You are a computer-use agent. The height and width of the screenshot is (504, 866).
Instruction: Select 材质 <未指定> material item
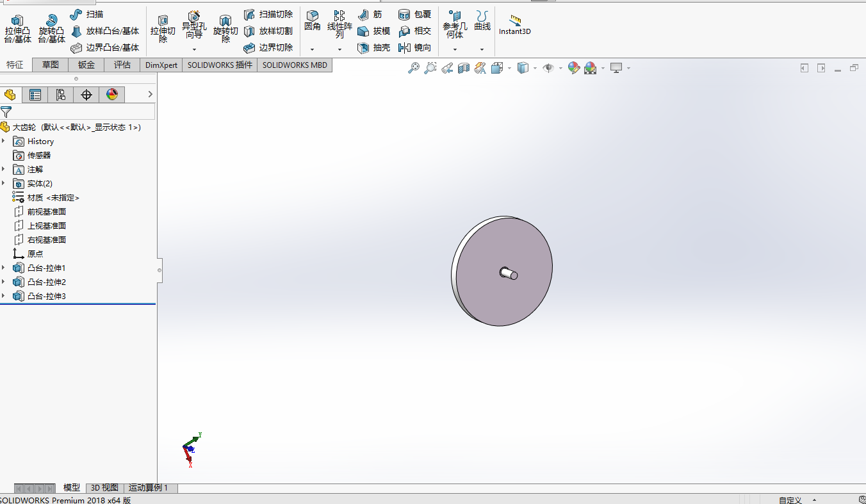pos(45,198)
